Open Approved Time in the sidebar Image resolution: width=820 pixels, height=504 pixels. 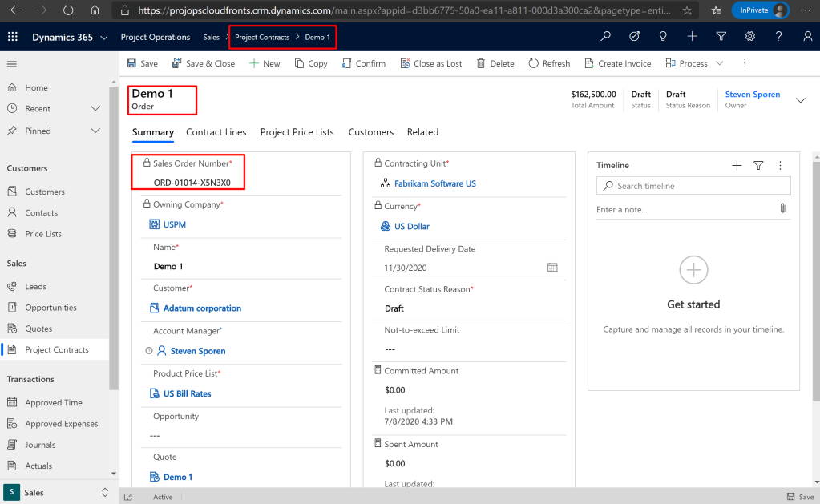click(54, 403)
